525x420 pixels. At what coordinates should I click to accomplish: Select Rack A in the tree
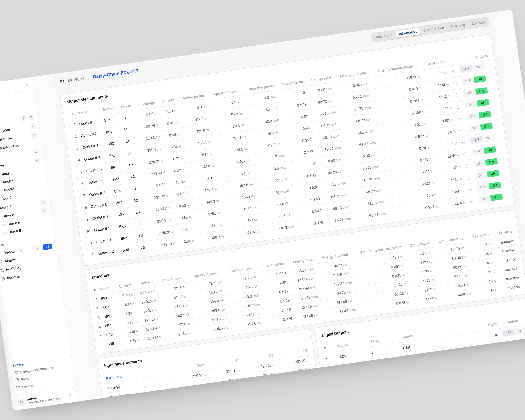(x=15, y=223)
